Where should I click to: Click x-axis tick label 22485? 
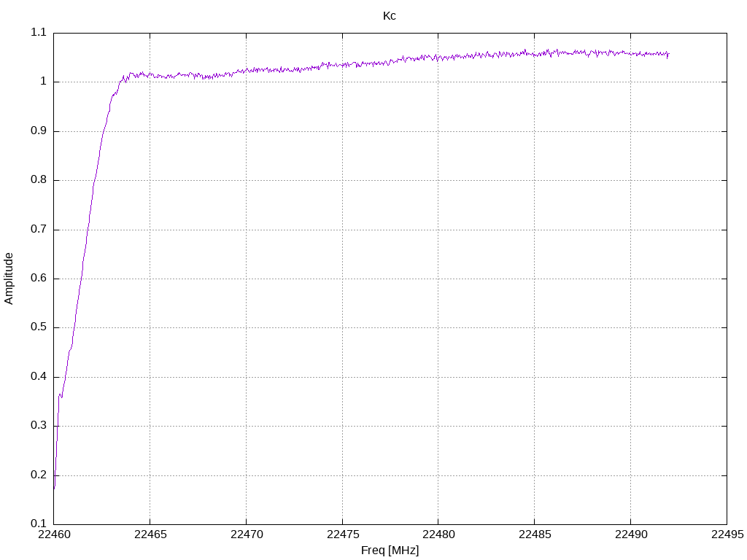535,534
